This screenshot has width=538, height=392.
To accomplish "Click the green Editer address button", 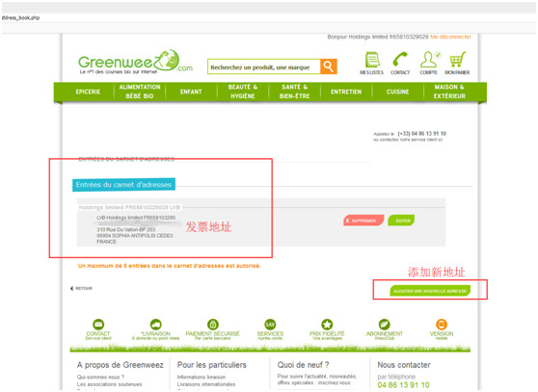I will pos(401,221).
